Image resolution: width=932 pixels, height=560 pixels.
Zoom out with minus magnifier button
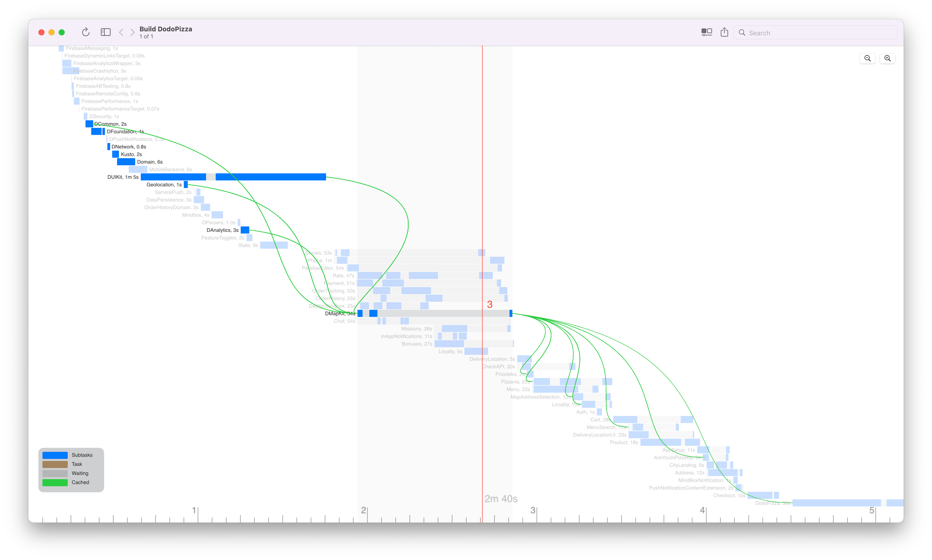coord(868,58)
